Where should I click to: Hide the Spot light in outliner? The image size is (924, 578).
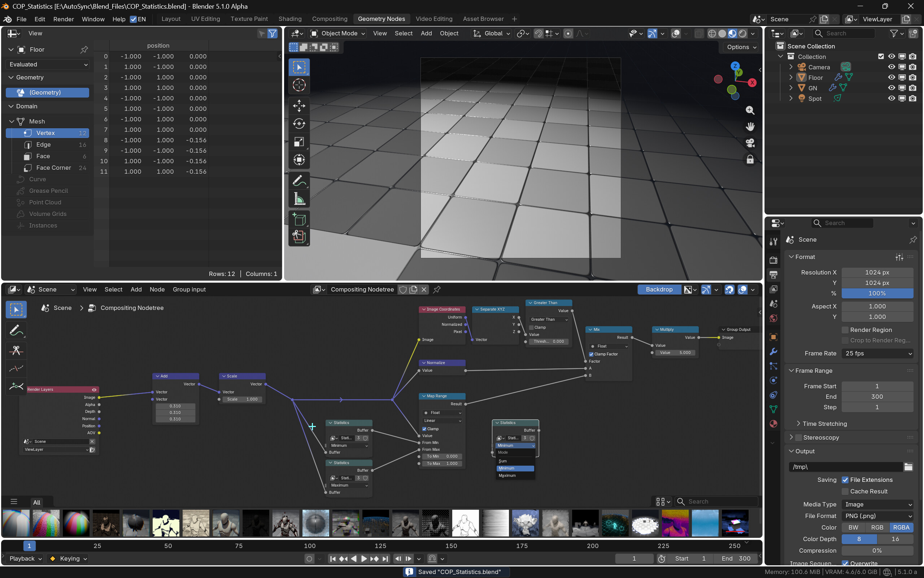pyautogui.click(x=892, y=99)
